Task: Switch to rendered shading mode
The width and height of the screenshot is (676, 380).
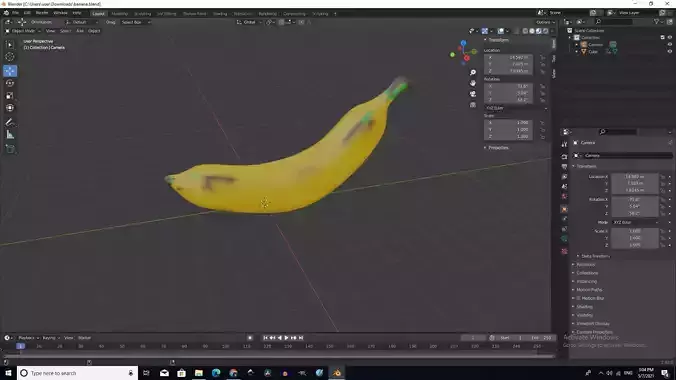Action: point(546,31)
